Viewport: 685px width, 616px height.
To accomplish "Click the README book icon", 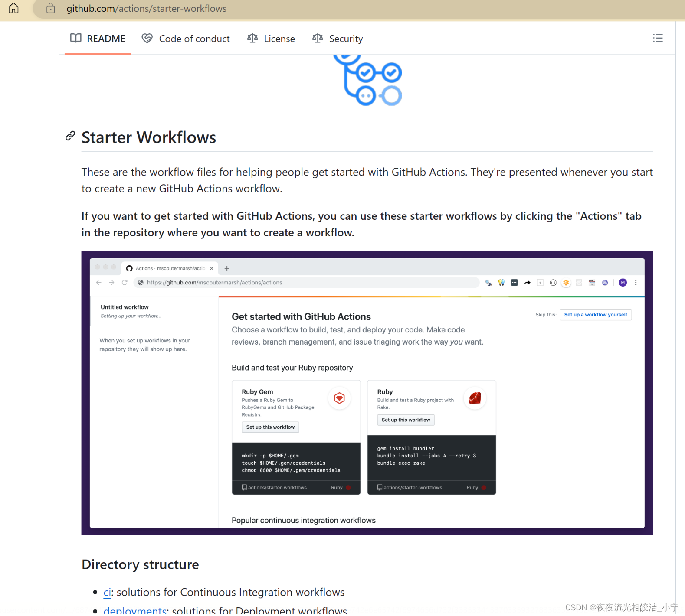I will (x=76, y=38).
